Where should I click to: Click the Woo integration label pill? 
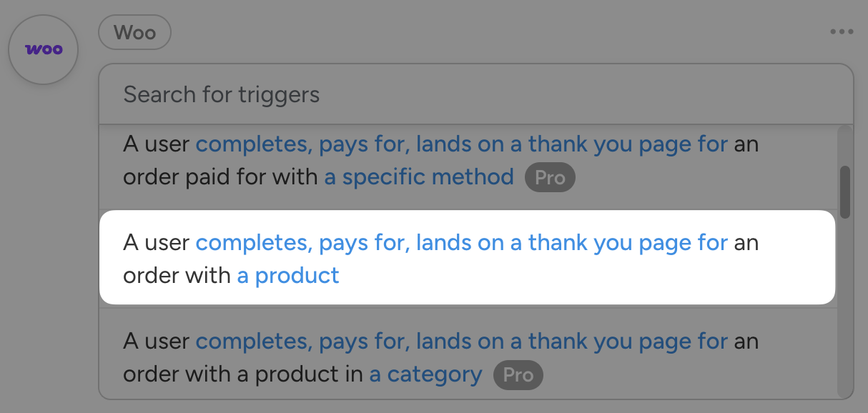134,33
